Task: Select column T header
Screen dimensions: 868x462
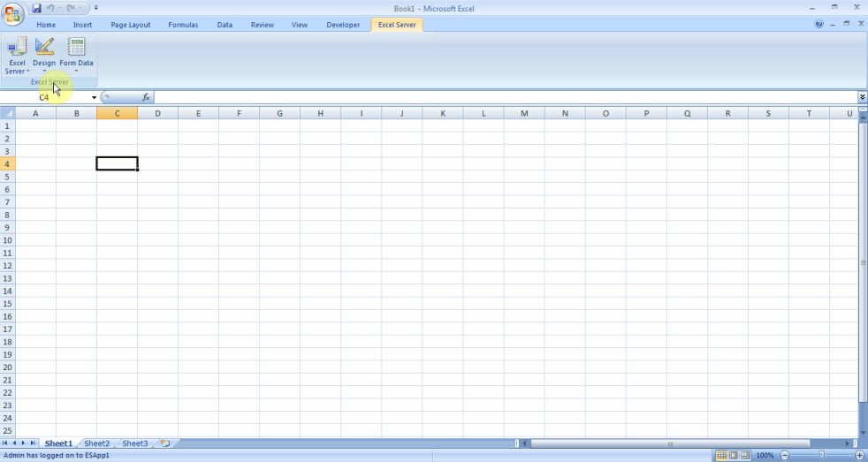Action: pyautogui.click(x=809, y=113)
